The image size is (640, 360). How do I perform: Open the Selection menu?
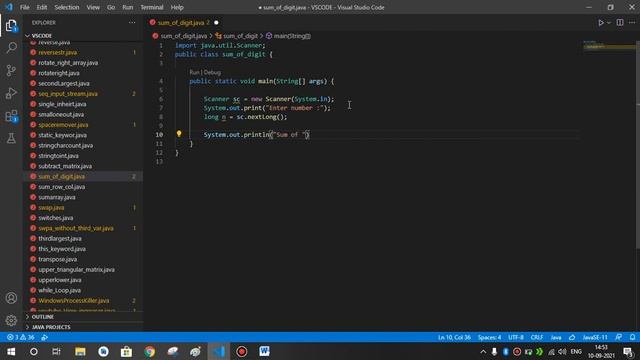[67, 7]
